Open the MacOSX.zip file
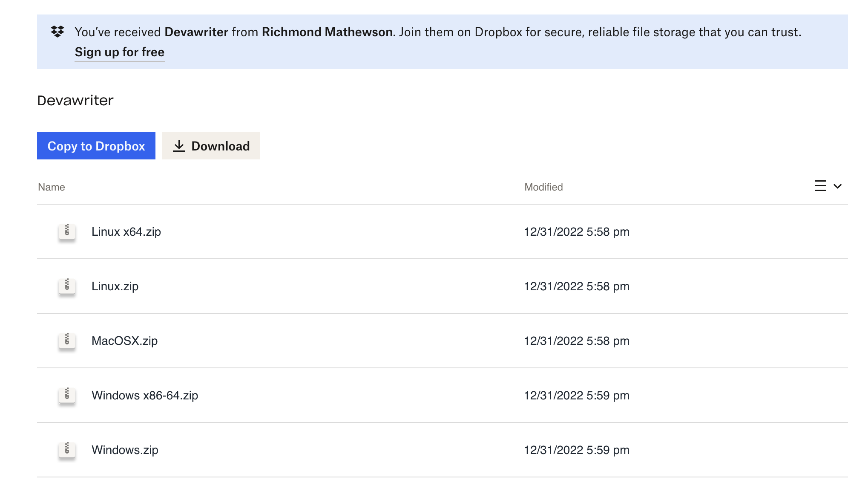This screenshot has width=868, height=503. pos(124,341)
